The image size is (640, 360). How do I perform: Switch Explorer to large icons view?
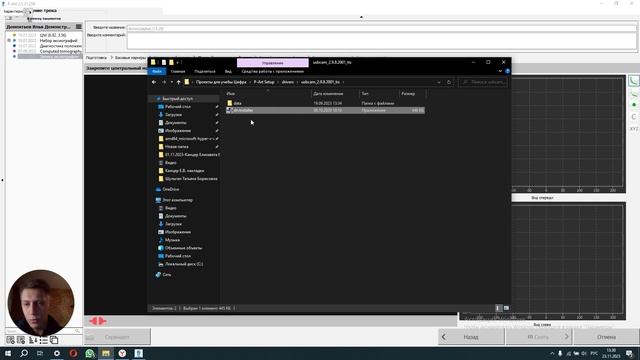tap(506, 308)
